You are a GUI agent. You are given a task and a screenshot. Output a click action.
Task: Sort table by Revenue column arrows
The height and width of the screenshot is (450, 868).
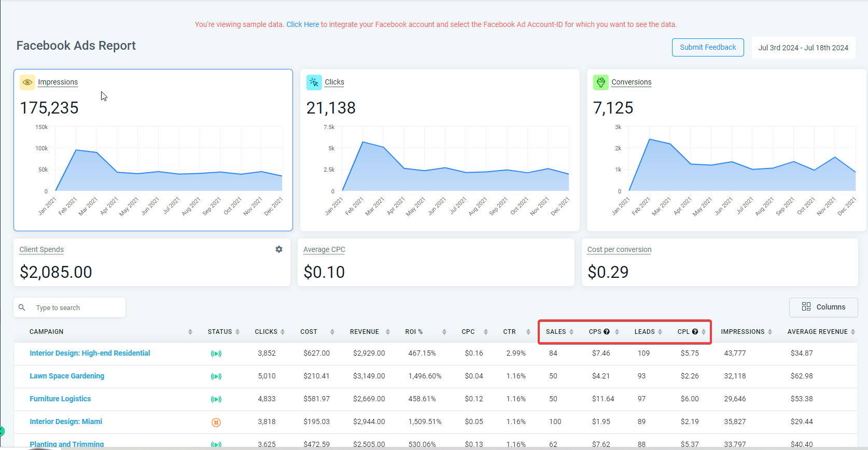tap(387, 332)
